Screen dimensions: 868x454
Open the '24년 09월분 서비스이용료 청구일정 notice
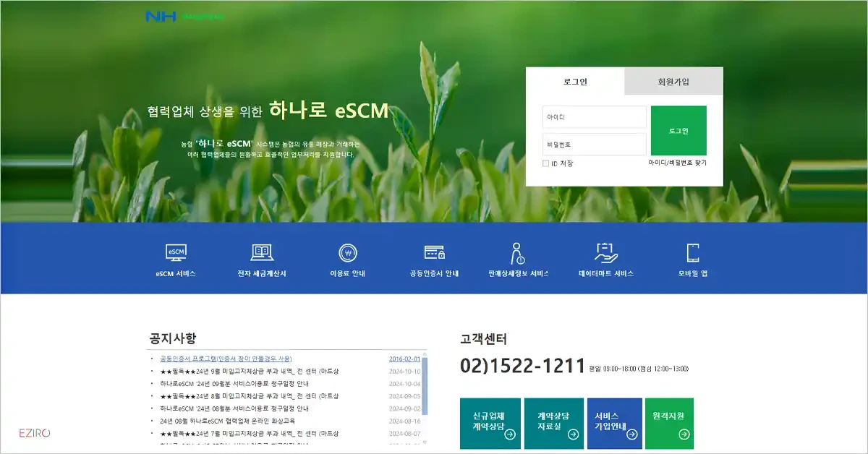click(234, 383)
